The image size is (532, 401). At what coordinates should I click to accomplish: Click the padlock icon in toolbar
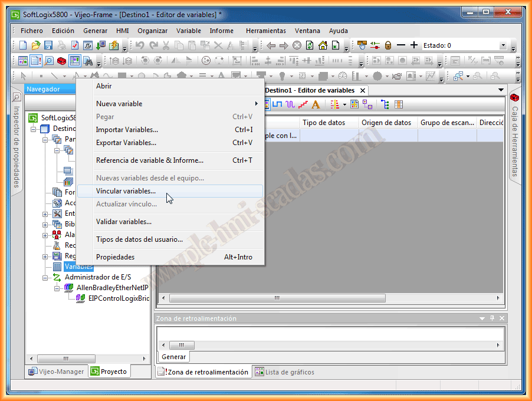click(x=388, y=45)
